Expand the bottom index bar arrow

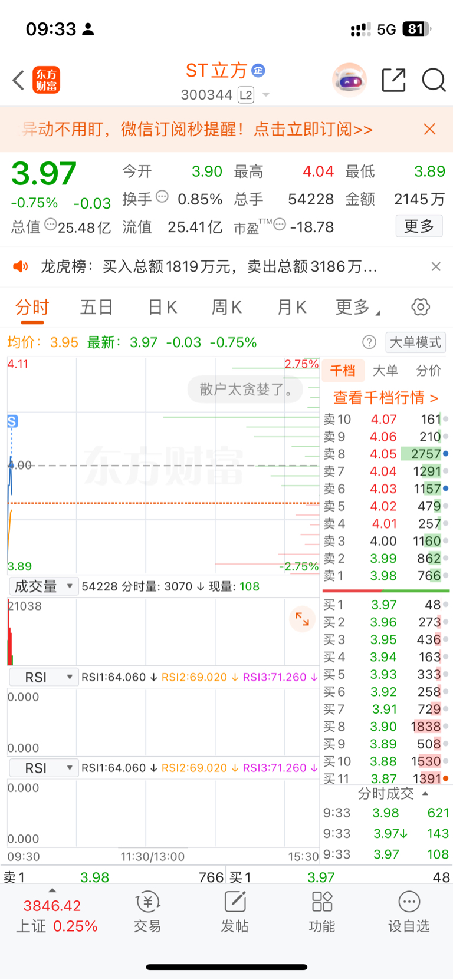click(x=52, y=890)
